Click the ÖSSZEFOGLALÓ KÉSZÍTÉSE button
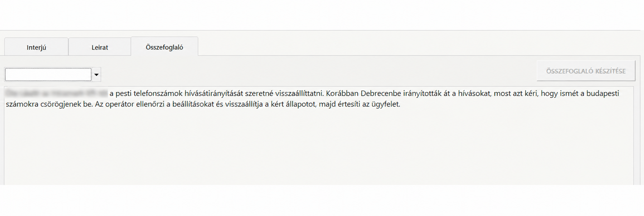 (x=586, y=71)
